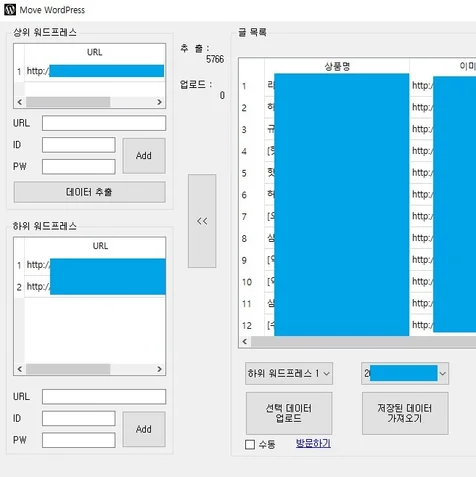Screen dimensions: 476x477
Task: Click the << transfer button
Action: pyautogui.click(x=202, y=221)
